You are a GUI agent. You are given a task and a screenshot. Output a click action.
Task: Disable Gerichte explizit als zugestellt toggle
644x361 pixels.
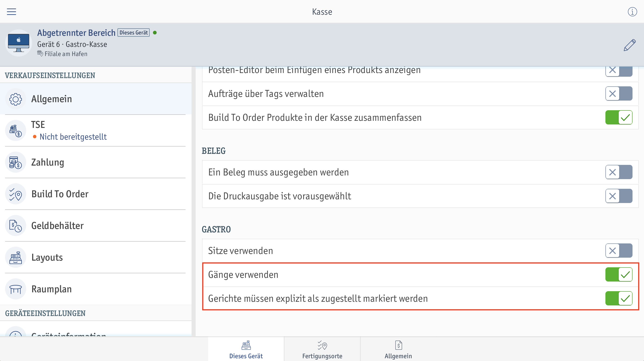pyautogui.click(x=619, y=298)
